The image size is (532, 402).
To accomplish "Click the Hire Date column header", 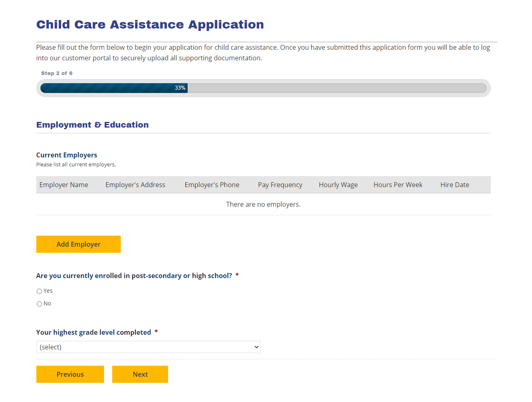I will point(454,185).
